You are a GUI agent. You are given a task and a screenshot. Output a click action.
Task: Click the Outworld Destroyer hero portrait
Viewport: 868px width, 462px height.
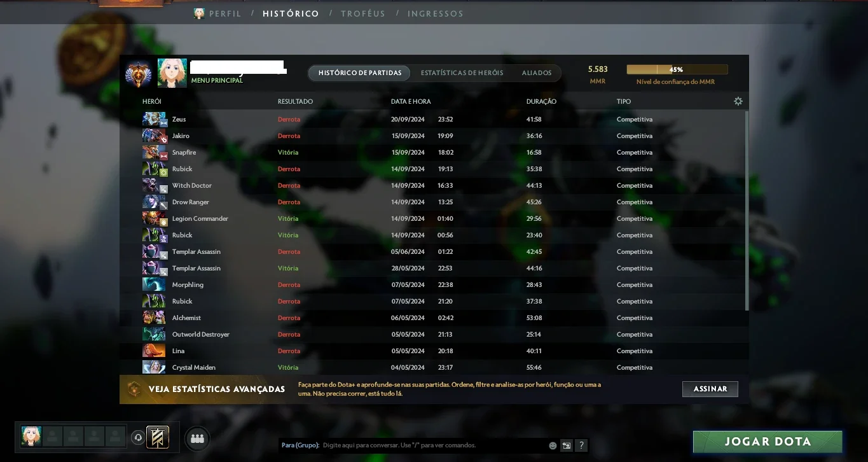click(x=154, y=334)
